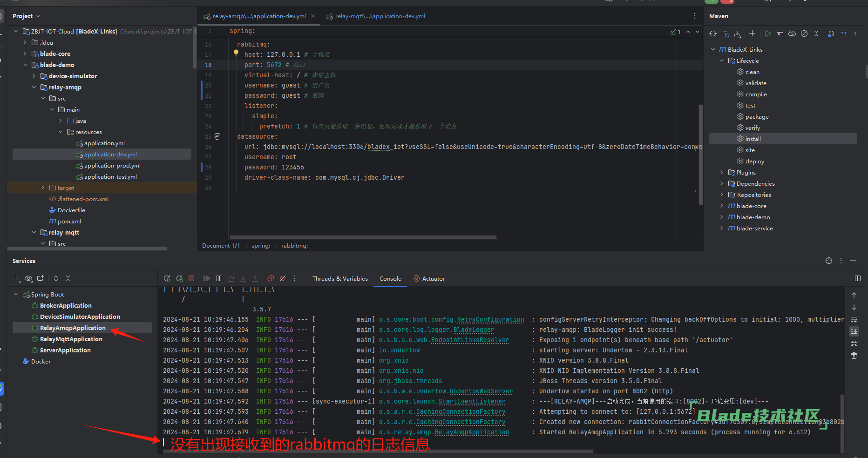Click generate sources and update folders icon
This screenshot has width=868, height=458.
pyautogui.click(x=725, y=34)
